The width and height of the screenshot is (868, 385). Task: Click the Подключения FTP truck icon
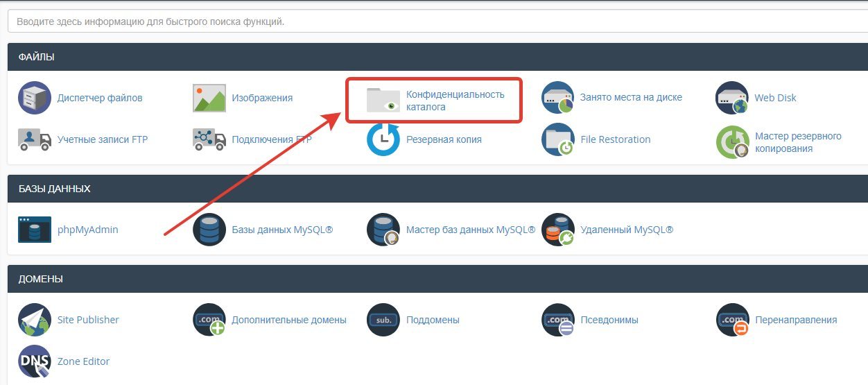tap(209, 139)
